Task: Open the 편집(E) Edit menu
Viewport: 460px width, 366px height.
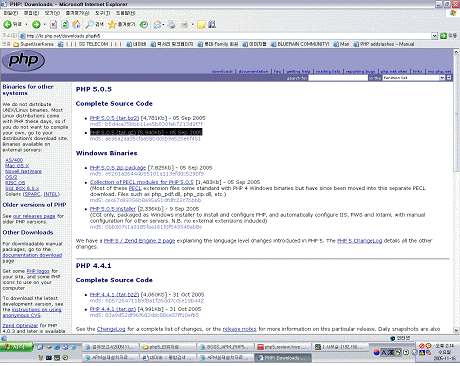Action: 31,13
